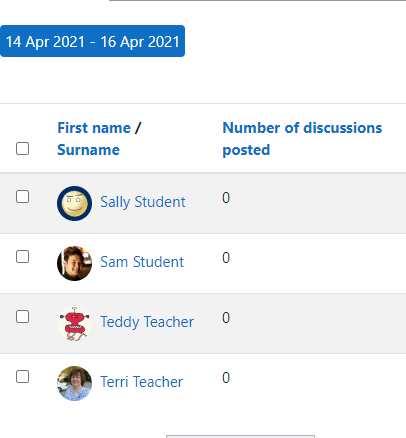Click Sally Student's smiley face avatar

74,203
